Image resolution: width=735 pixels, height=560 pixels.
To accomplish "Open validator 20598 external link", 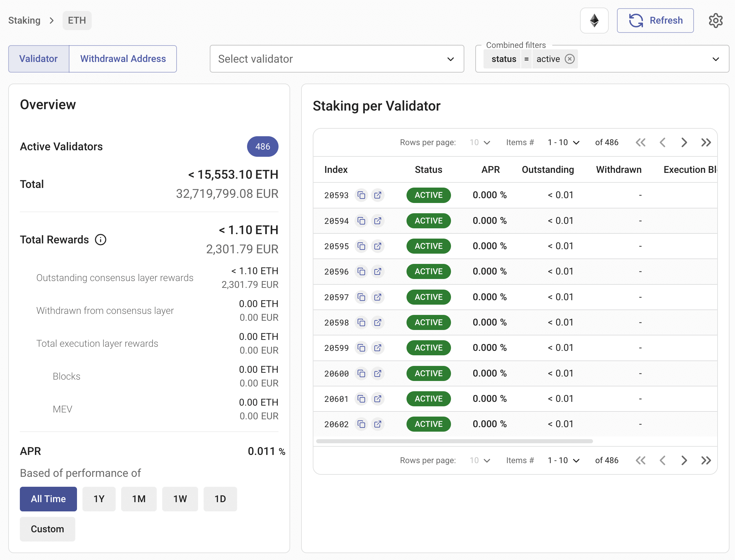I will click(378, 322).
